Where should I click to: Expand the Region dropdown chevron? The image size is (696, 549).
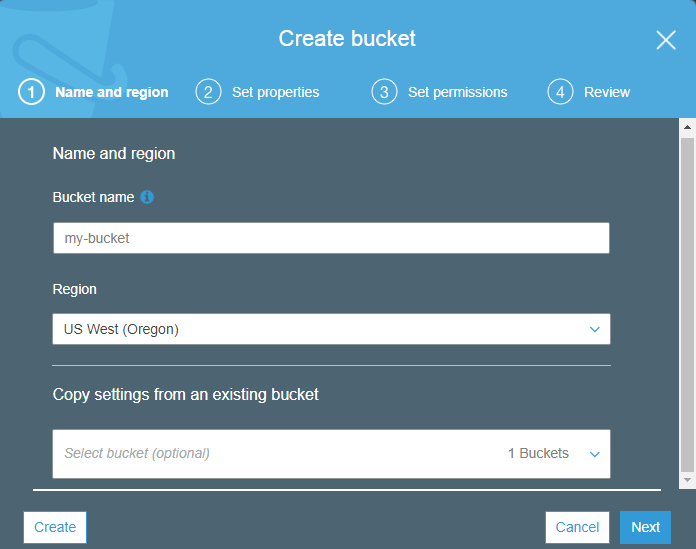[595, 329]
